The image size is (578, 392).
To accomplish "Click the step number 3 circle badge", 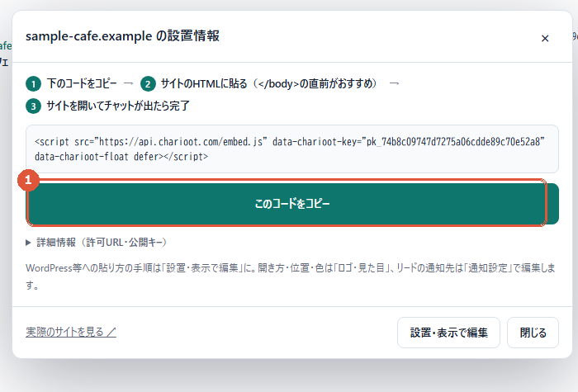I will pos(33,106).
